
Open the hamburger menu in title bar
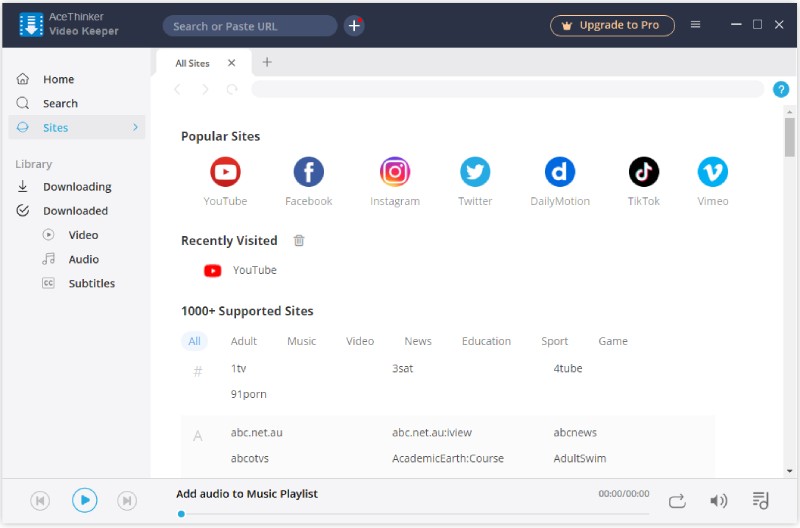click(x=696, y=25)
